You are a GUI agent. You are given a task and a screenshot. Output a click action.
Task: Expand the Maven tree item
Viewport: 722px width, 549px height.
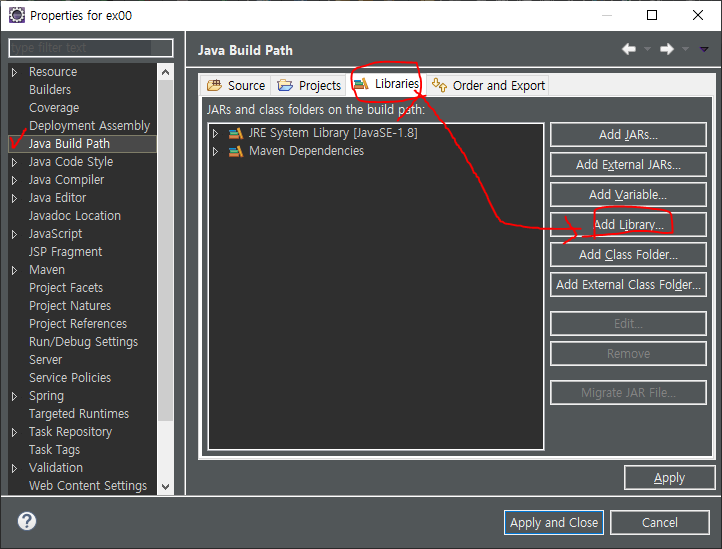point(14,270)
